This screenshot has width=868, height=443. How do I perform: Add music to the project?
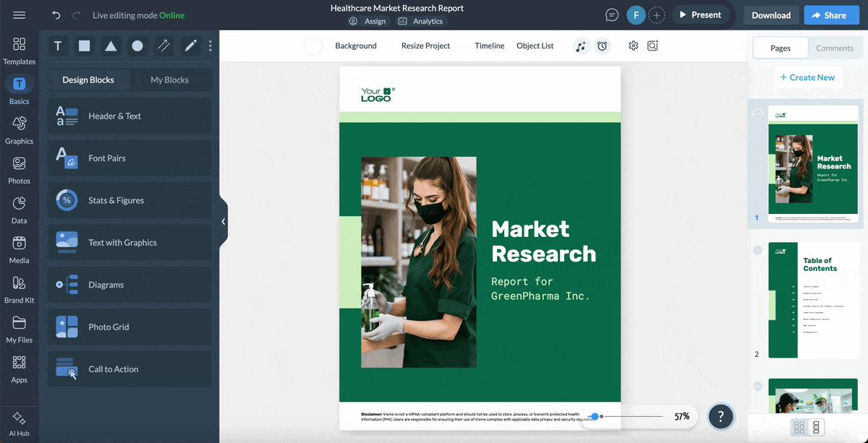(x=581, y=46)
